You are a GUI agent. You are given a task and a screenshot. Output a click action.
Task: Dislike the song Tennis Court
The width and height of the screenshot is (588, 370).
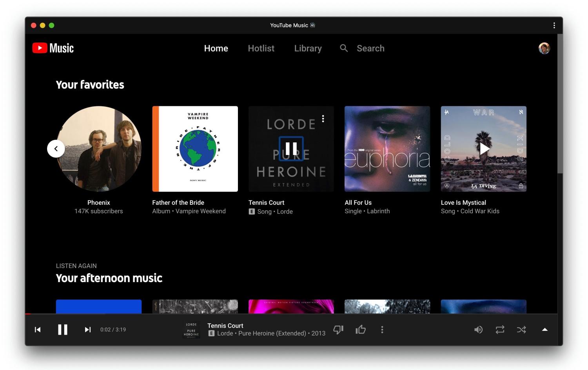[x=338, y=330]
